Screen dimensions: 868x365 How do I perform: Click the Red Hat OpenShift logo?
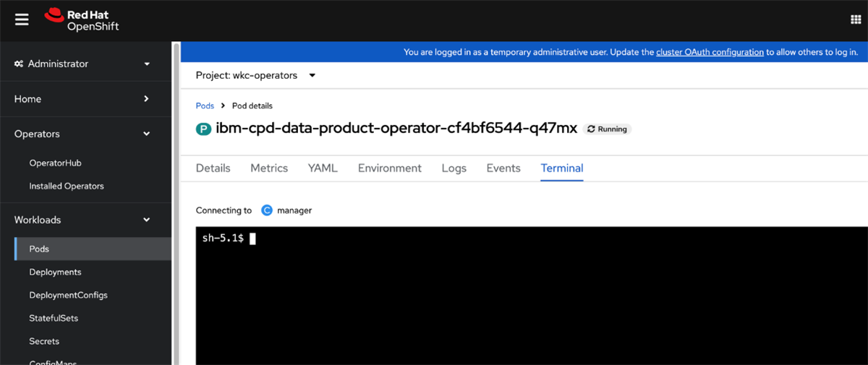tap(82, 20)
